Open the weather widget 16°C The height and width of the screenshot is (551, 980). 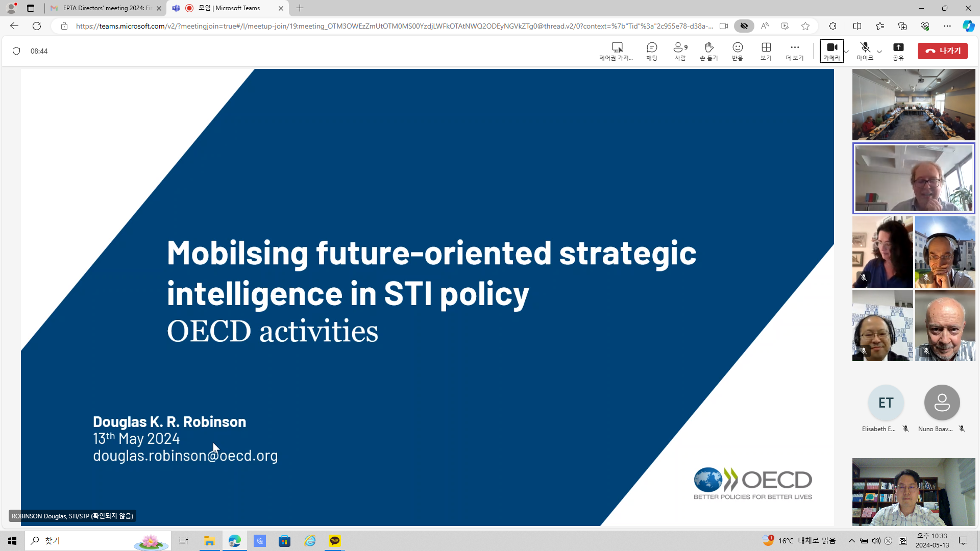pos(799,541)
